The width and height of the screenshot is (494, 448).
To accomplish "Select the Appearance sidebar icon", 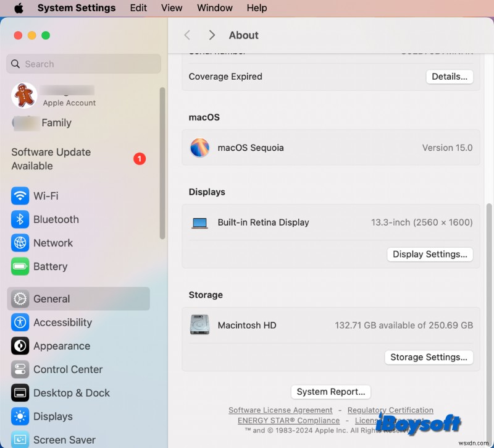I will 20,346.
